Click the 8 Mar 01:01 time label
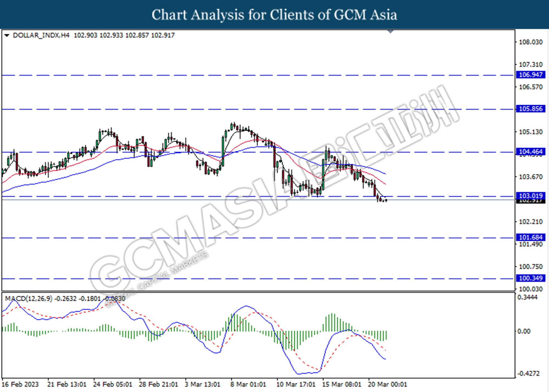549x392 pixels. point(248,384)
